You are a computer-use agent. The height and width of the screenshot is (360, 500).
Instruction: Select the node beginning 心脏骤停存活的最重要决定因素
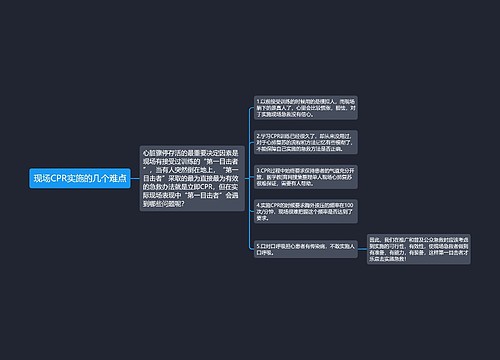tap(192, 178)
